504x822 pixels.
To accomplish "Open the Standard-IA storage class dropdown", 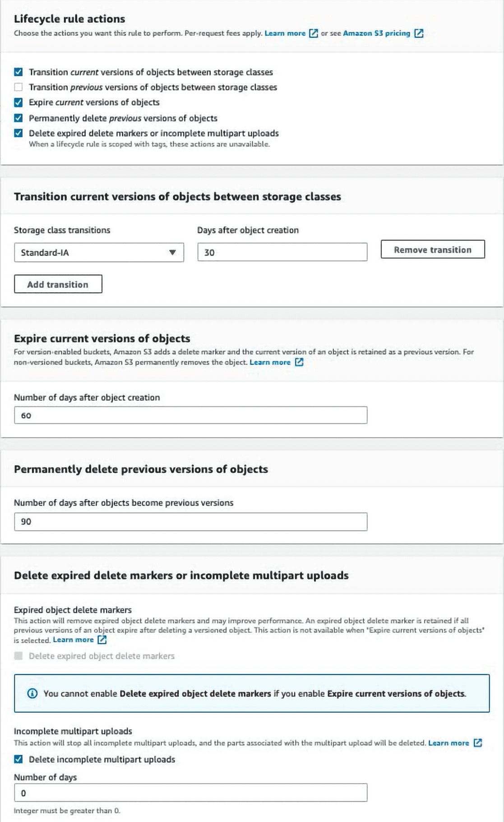I will pyautogui.click(x=99, y=253).
